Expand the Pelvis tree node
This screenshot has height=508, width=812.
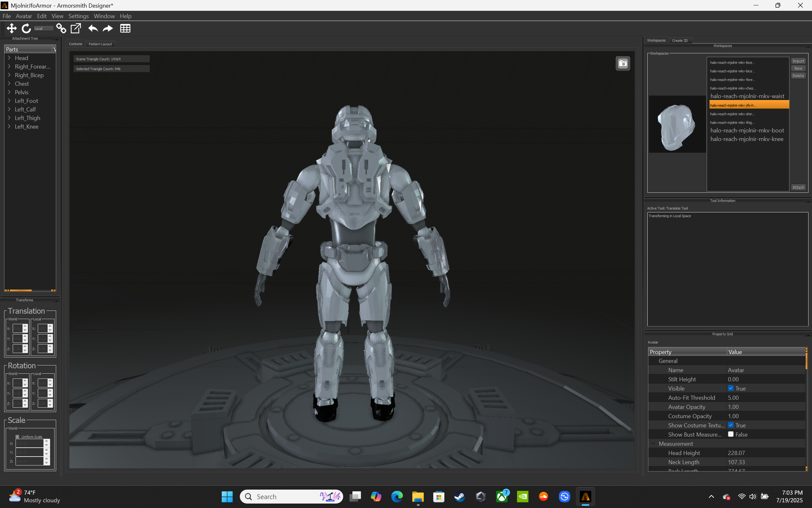point(10,92)
